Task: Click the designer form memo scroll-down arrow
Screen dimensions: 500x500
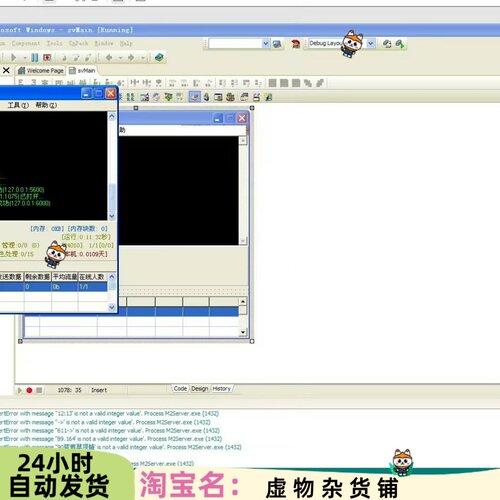Action: coord(243,240)
